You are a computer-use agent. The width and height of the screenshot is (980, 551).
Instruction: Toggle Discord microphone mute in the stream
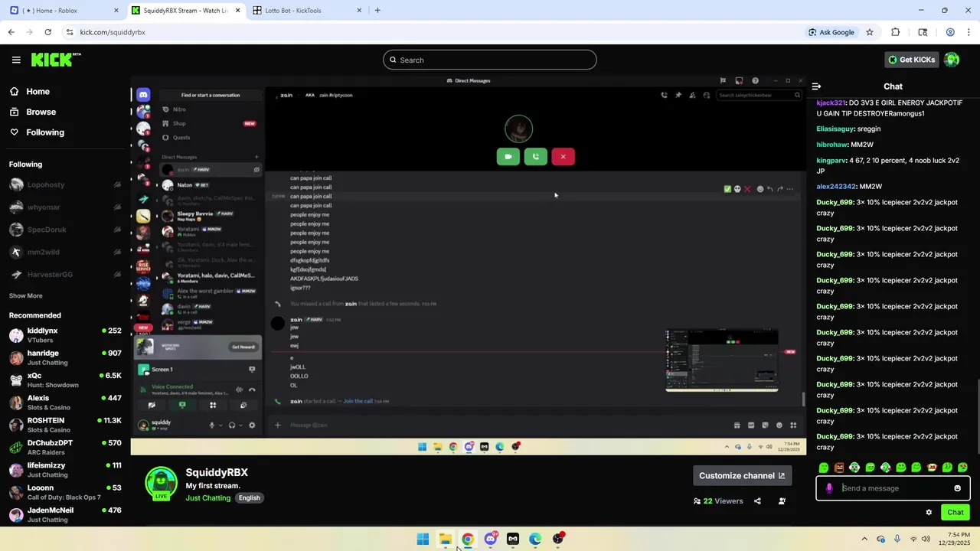[212, 425]
